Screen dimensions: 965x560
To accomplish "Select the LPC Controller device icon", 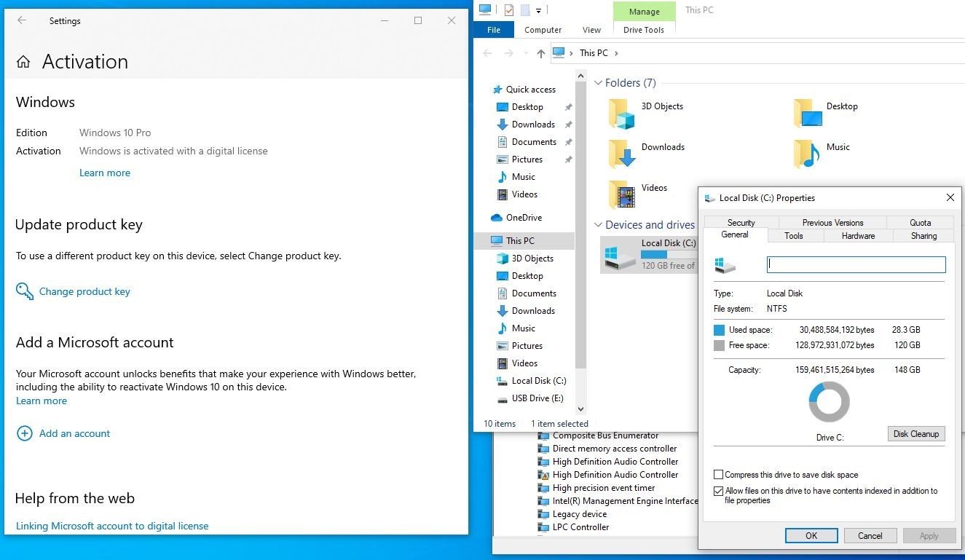I will [543, 527].
